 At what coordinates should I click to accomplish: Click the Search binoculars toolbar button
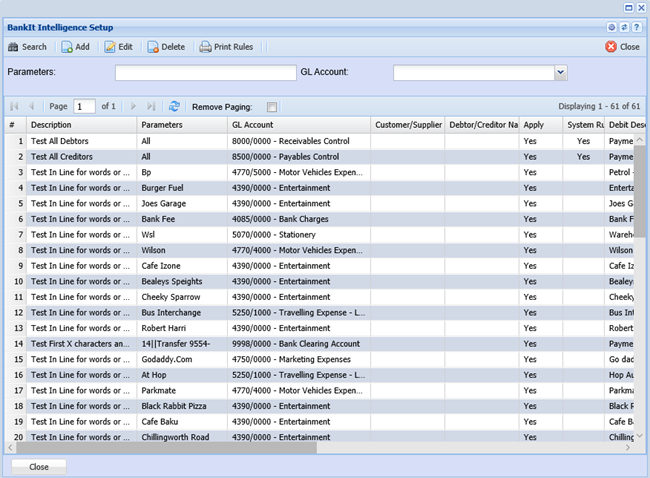pos(27,47)
